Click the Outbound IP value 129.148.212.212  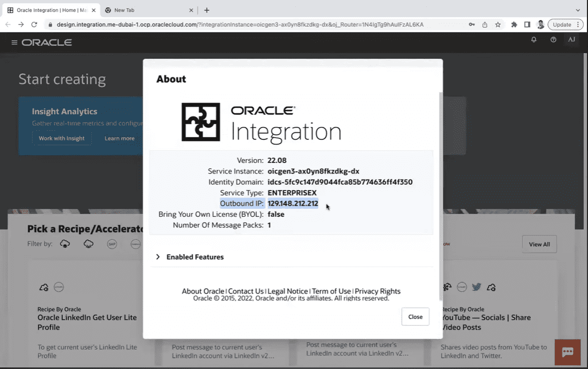click(x=293, y=203)
